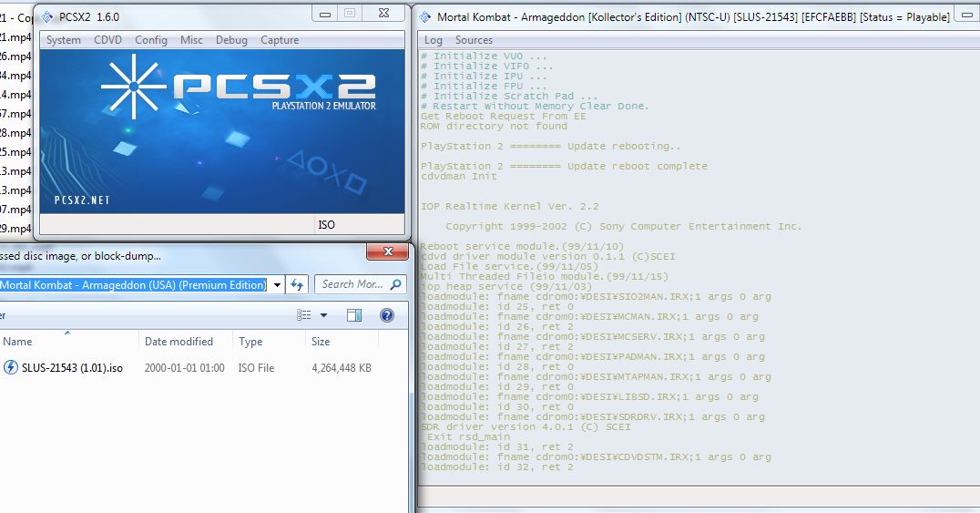Open the dialog help icon
The height and width of the screenshot is (513, 980).
(387, 315)
